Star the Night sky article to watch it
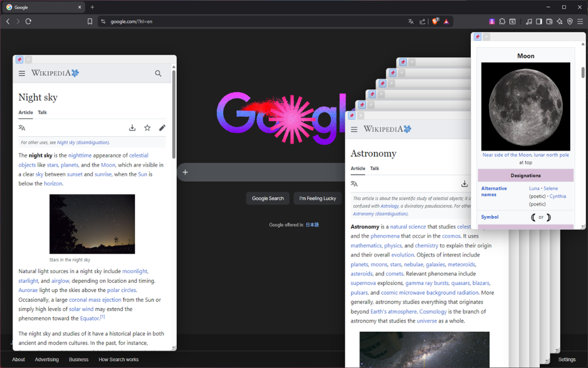The height and width of the screenshot is (368, 588). 147,128
